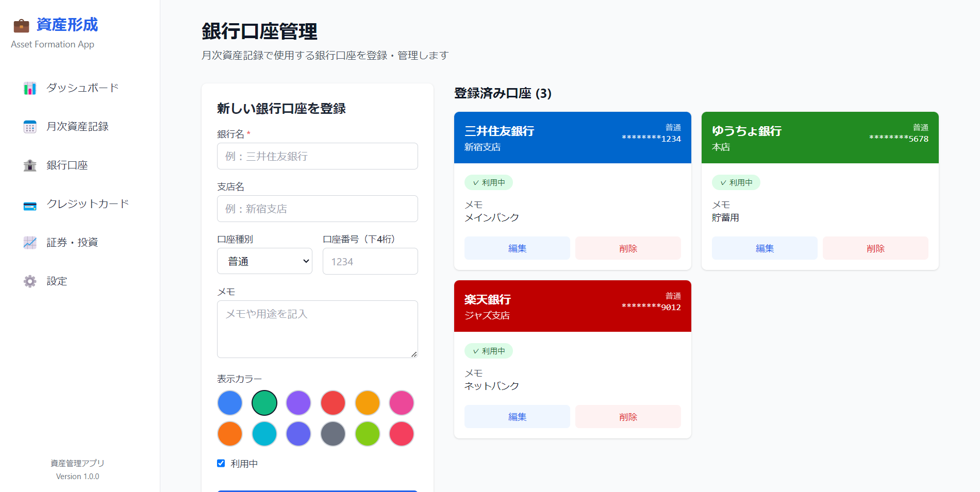Image resolution: width=980 pixels, height=492 pixels.
Task: Click the 利用中 status badge on 楽天銀行
Action: click(x=488, y=350)
